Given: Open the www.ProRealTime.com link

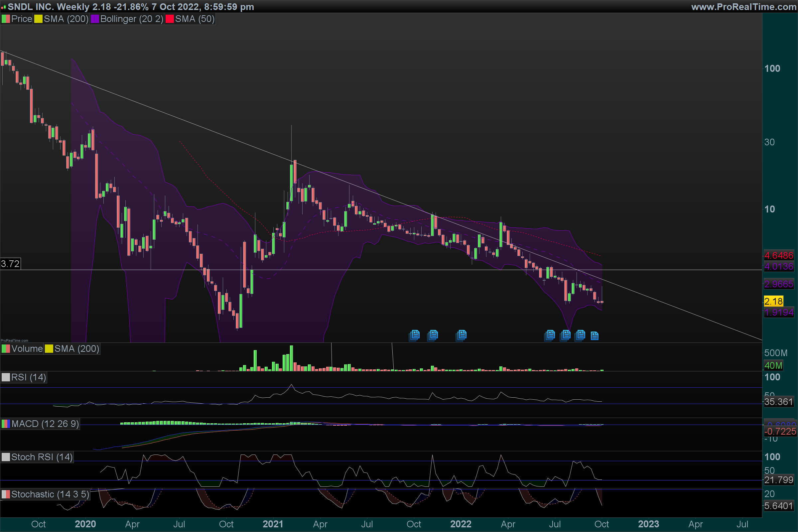Looking at the screenshot, I should (743, 7).
